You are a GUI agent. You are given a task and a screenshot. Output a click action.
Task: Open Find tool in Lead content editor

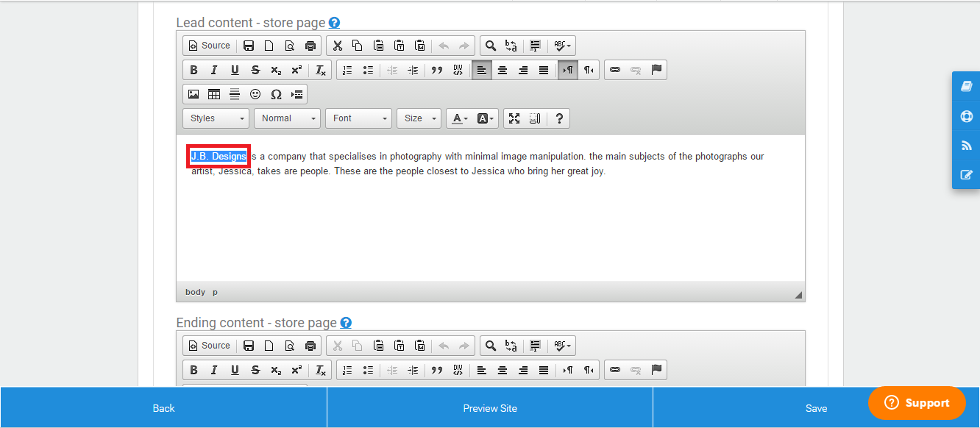[491, 46]
